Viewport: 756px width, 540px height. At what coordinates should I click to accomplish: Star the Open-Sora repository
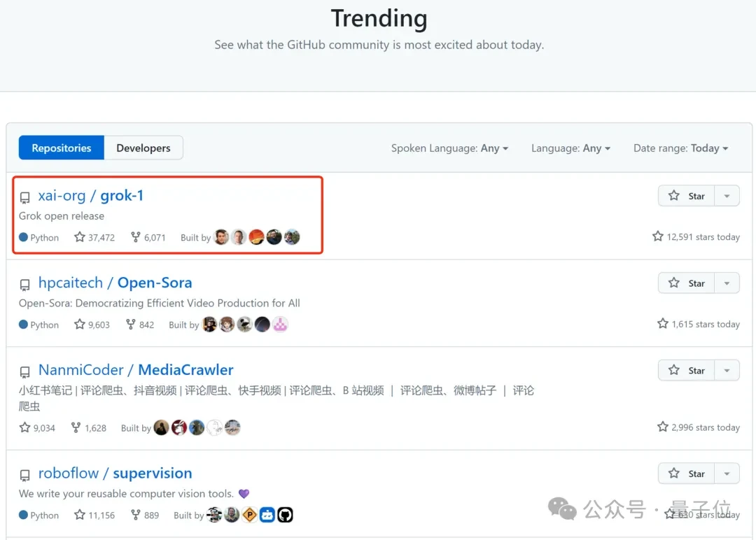click(686, 283)
